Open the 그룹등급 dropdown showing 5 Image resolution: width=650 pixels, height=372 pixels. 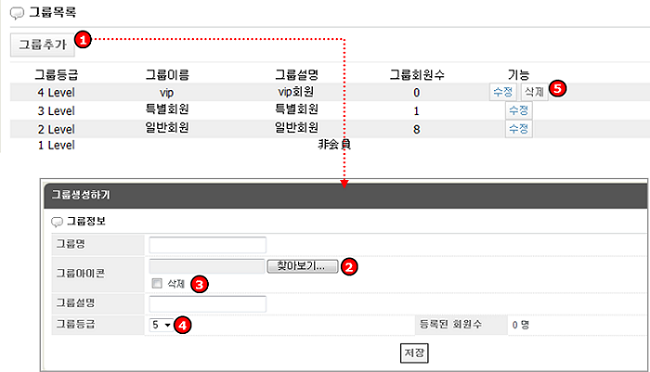[x=161, y=325]
